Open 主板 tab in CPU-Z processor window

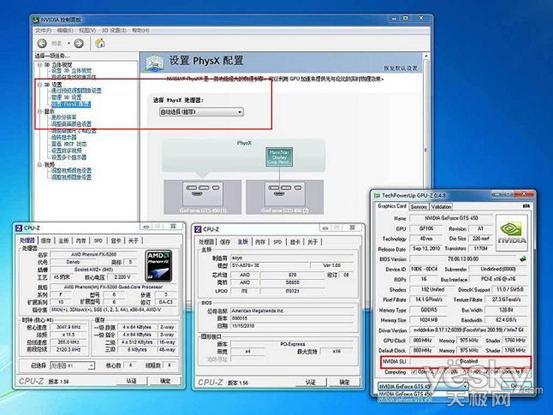click(63, 240)
